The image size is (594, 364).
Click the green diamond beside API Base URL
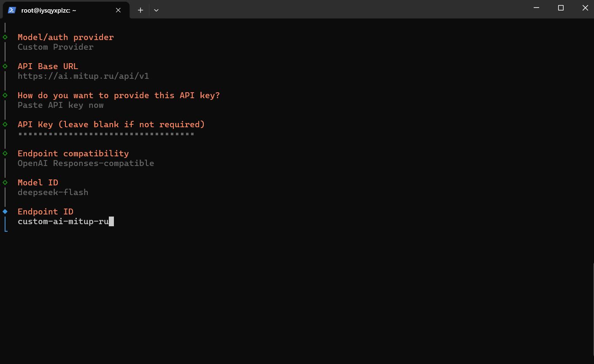[x=5, y=66]
